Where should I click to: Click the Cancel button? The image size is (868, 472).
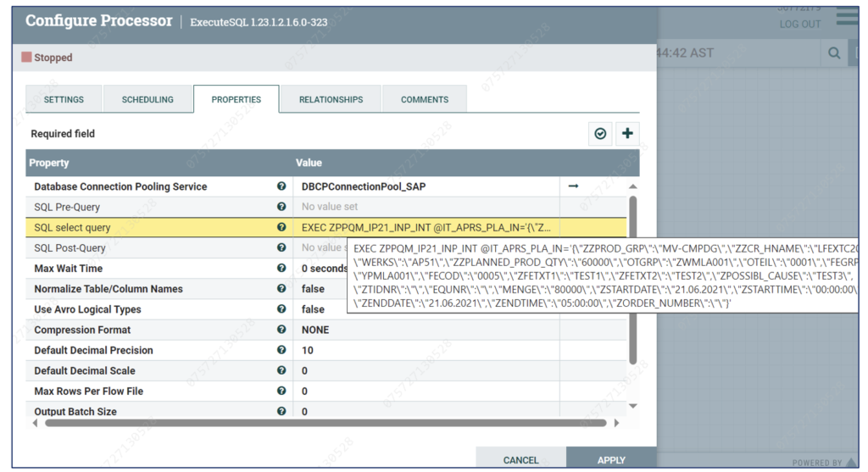[520, 459]
